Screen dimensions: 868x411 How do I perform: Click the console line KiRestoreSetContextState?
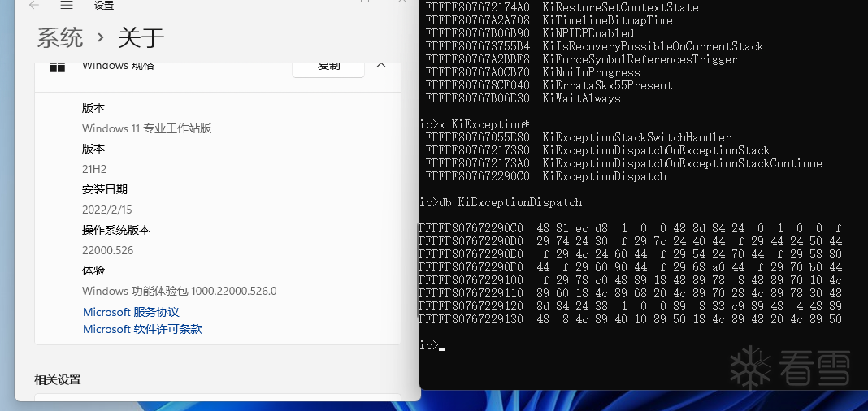[x=562, y=8]
